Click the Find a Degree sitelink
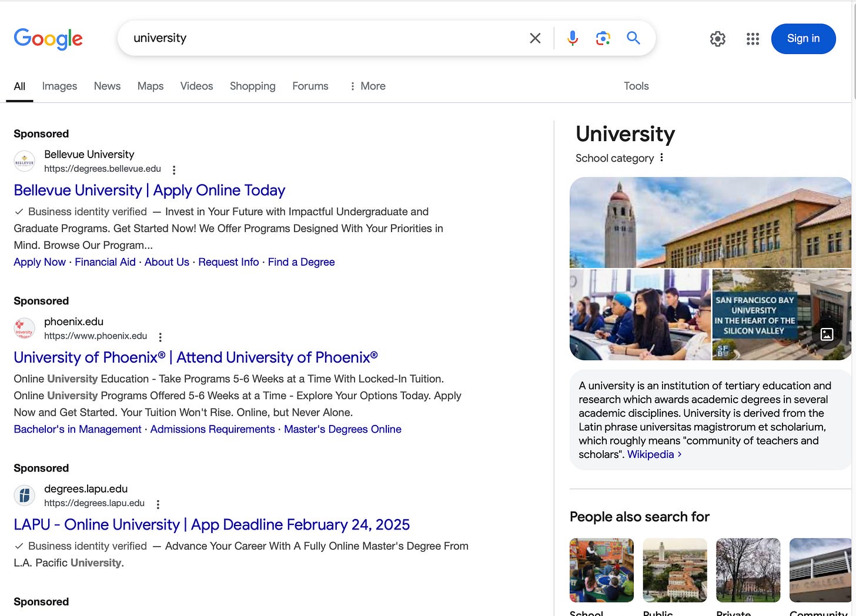This screenshot has height=616, width=856. pyautogui.click(x=301, y=262)
